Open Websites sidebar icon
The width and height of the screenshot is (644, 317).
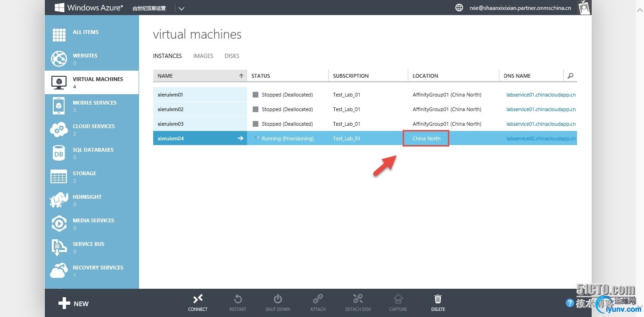tap(59, 59)
